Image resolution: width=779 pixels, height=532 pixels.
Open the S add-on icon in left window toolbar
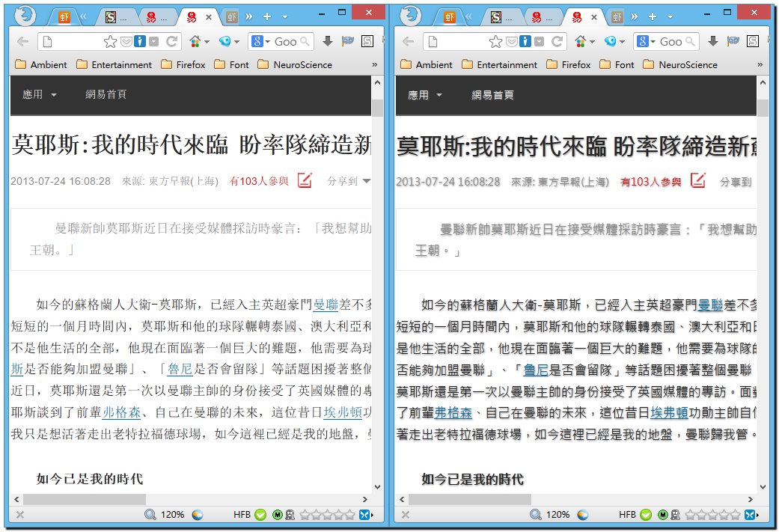367,42
